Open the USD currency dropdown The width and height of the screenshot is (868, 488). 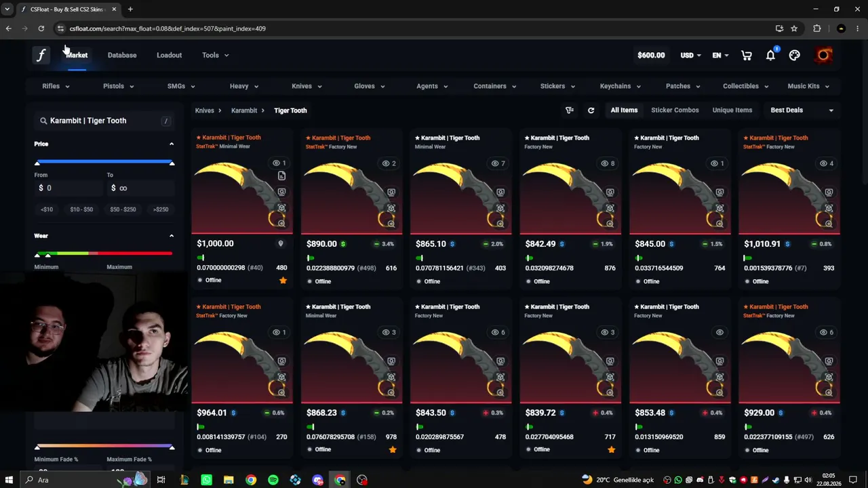click(x=691, y=56)
